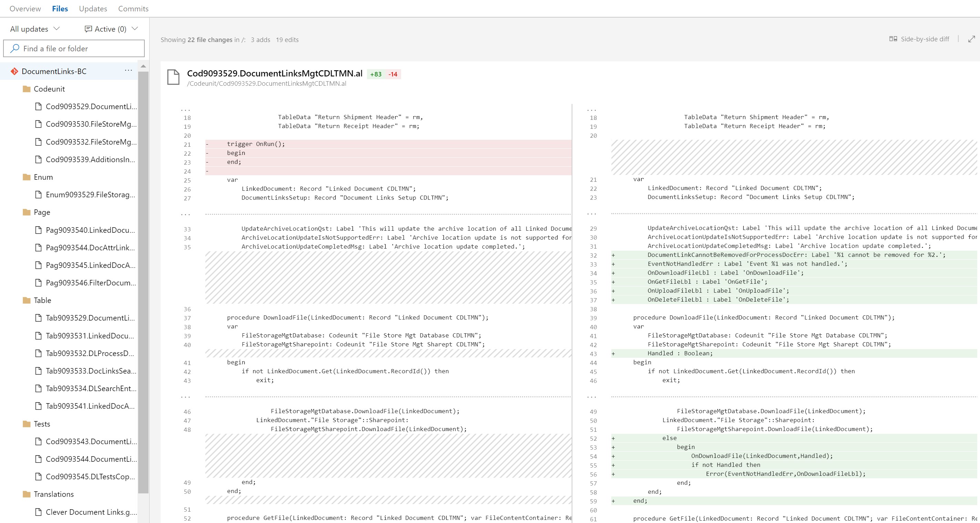Click '3 adds' summary text
Viewport: 980px width, 523px height.
click(x=261, y=40)
